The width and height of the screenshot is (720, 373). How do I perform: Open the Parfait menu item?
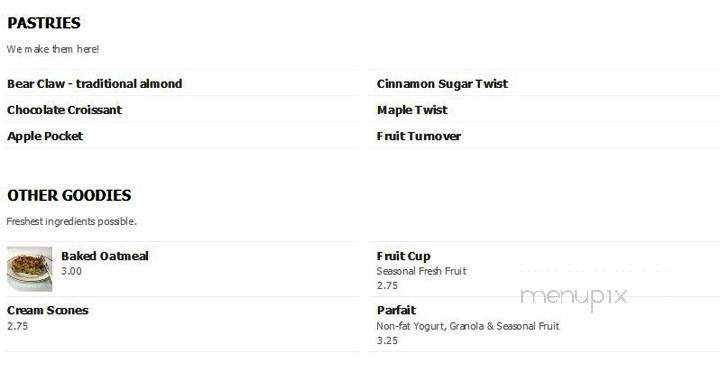click(396, 310)
